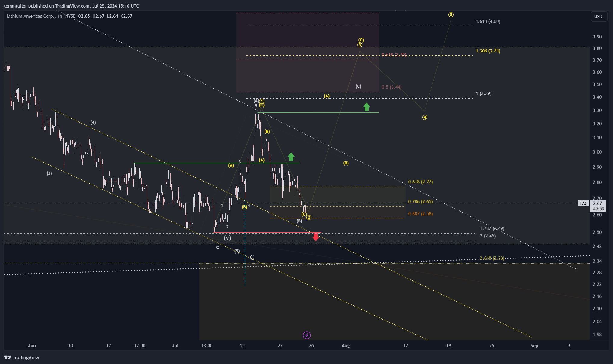Select the 1.618 (4.00) Fibonacci label

488,21
